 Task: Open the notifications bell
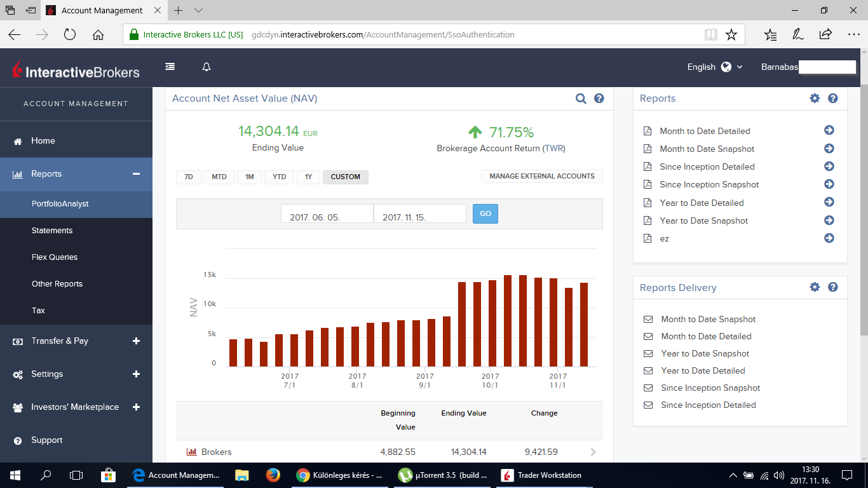point(207,67)
